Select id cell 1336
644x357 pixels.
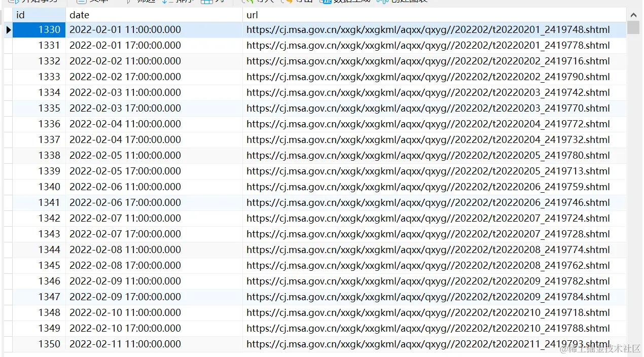tap(39, 124)
